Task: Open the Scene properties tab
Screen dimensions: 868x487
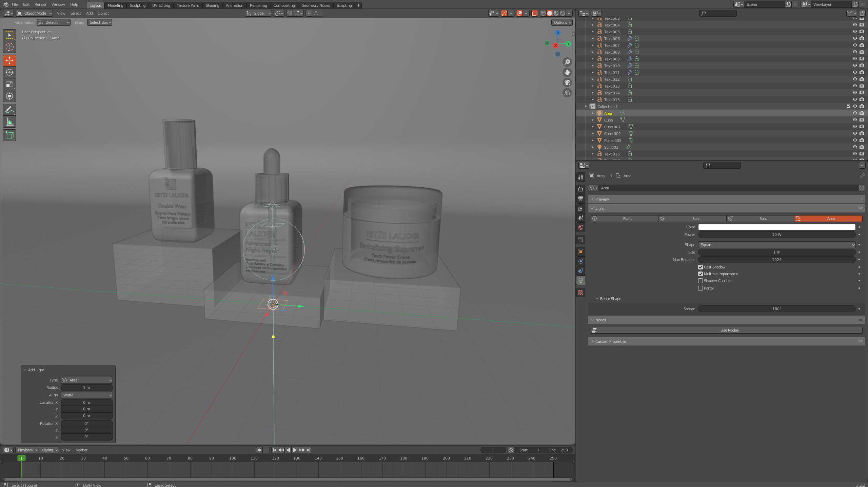Action: (581, 218)
